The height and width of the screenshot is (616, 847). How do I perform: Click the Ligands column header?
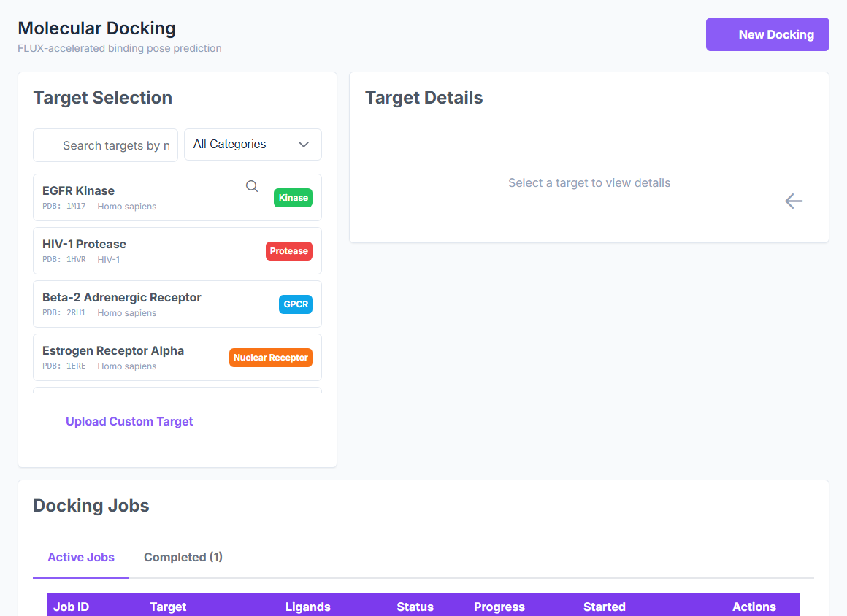pos(308,607)
